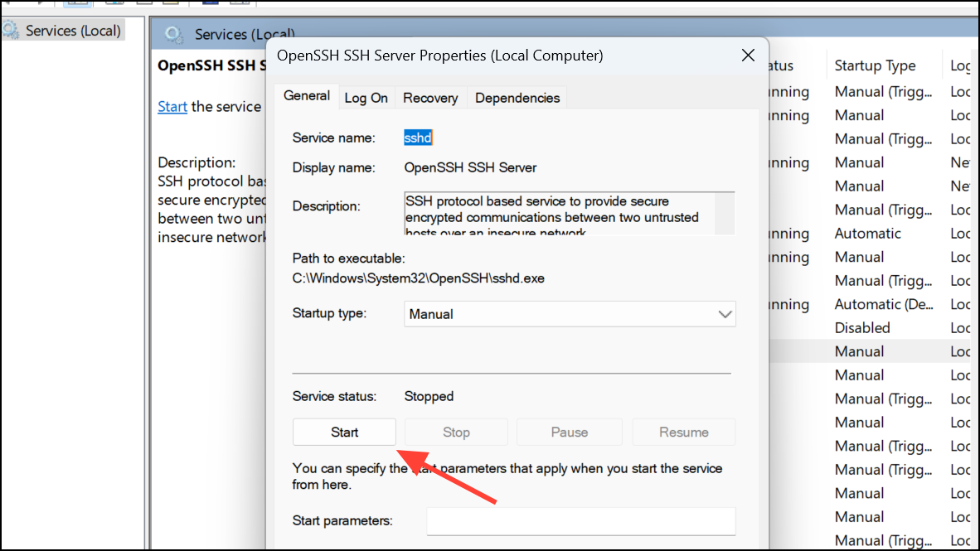Click the Description box scrollbar
This screenshot has width=980, height=551.
tap(725, 214)
